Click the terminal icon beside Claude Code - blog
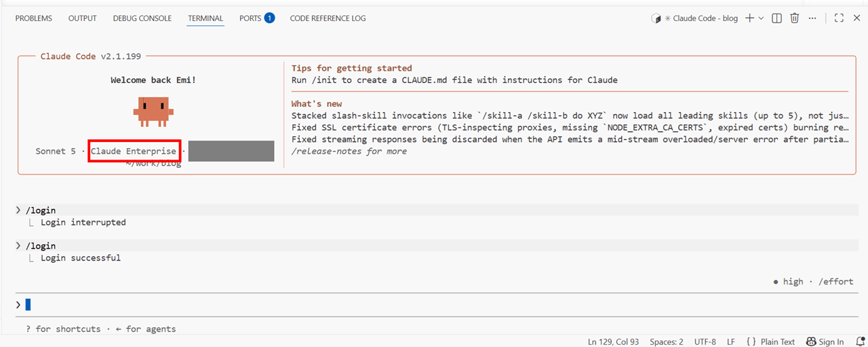The height and width of the screenshot is (347, 868). (656, 18)
